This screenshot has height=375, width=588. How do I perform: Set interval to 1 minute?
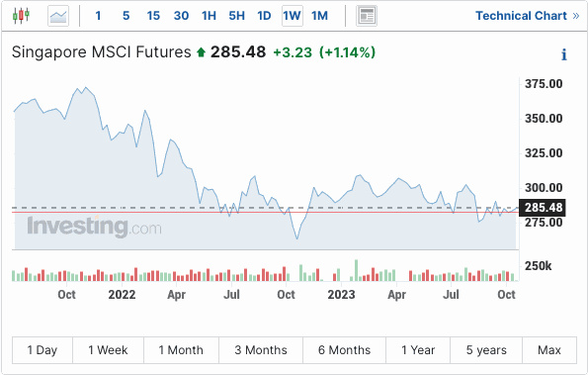pyautogui.click(x=98, y=16)
